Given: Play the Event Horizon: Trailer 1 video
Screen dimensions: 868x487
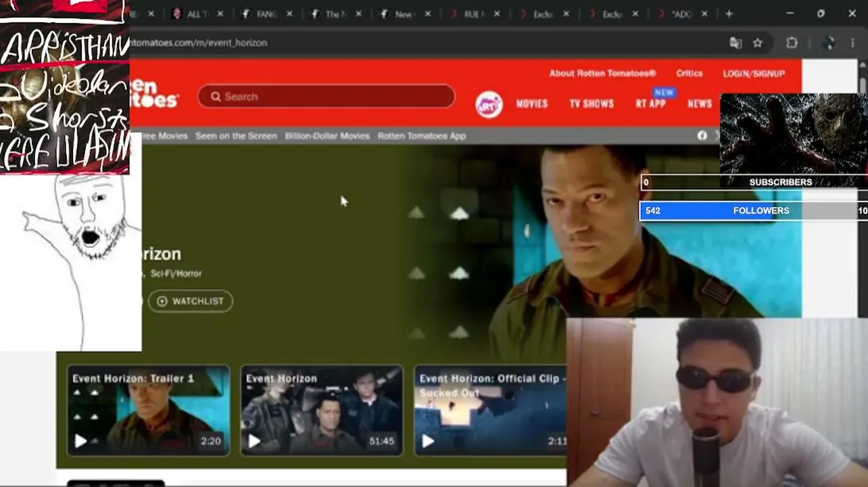Looking at the screenshot, I should (80, 442).
